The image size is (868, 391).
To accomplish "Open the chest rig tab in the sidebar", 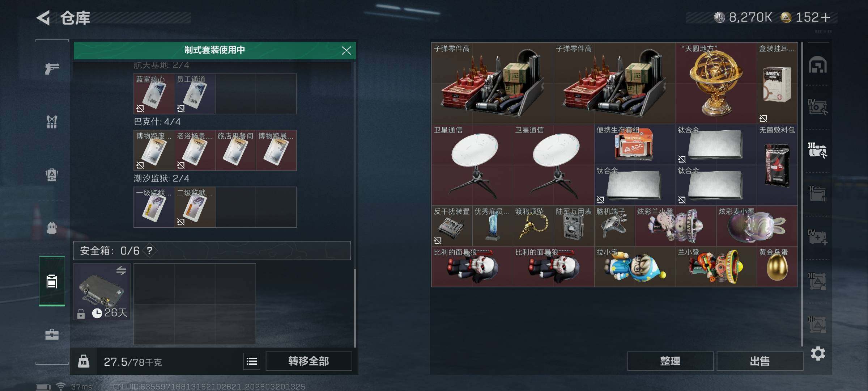I will pyautogui.click(x=52, y=122).
